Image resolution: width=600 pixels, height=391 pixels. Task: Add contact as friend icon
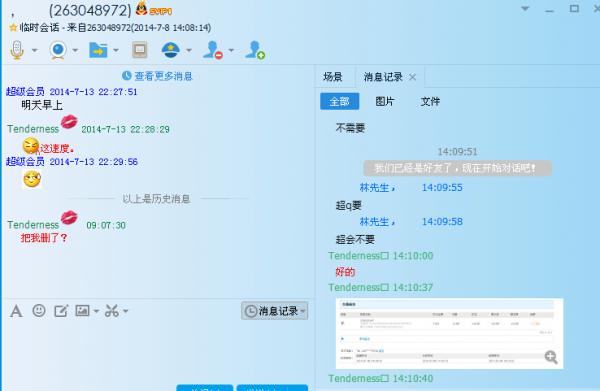tap(254, 50)
